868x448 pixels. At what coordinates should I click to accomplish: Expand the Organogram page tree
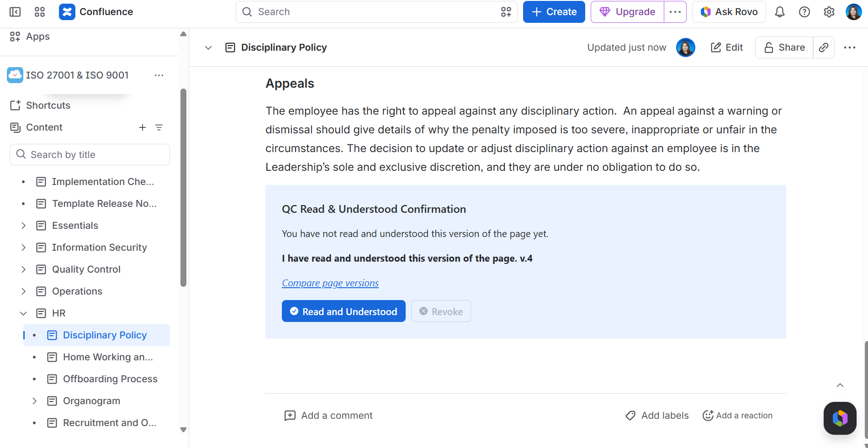(34, 401)
